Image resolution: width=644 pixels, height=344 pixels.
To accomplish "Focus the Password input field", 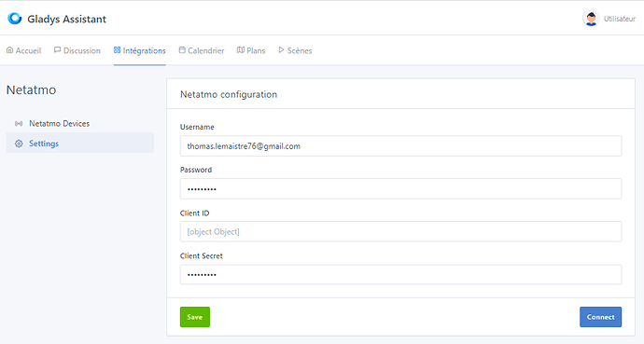I will tap(400, 188).
